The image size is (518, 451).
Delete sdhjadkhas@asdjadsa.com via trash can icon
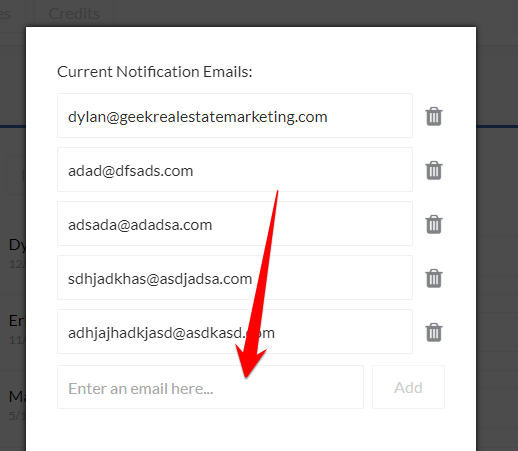coord(434,278)
